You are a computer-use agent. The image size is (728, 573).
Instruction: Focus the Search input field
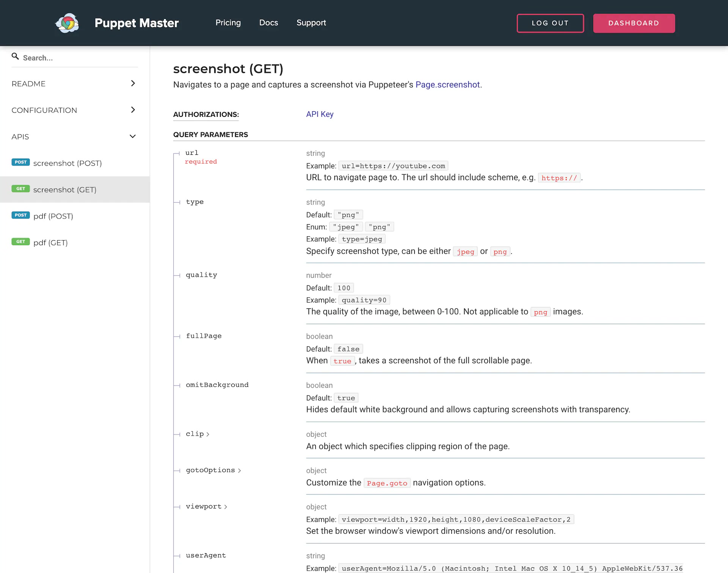point(80,58)
